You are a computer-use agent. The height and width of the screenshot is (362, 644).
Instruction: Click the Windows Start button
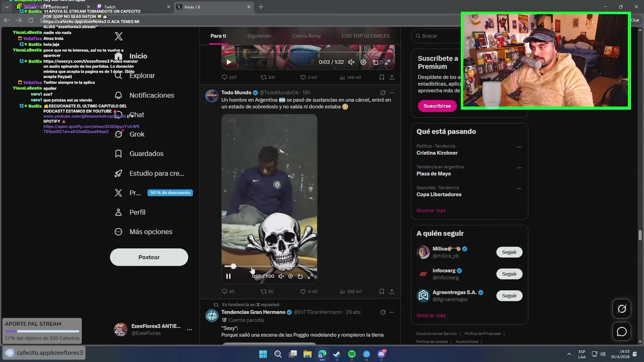coord(263,354)
